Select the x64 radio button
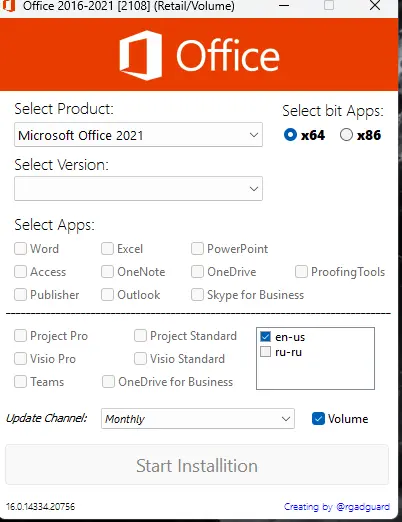 tap(290, 135)
